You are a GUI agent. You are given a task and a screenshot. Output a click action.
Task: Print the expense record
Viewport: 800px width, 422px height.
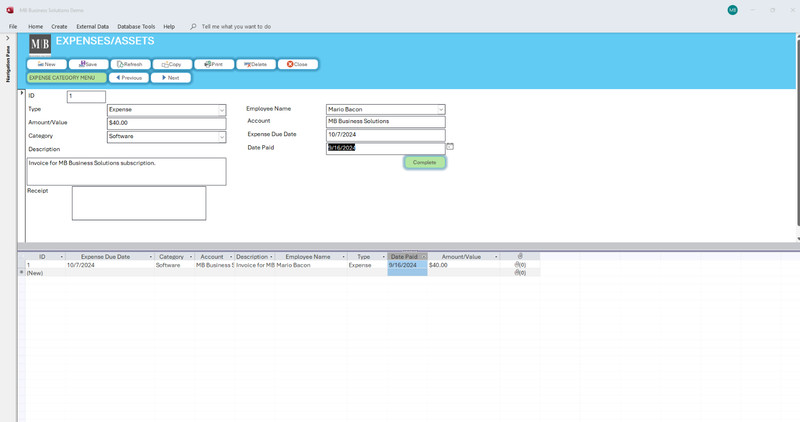214,64
